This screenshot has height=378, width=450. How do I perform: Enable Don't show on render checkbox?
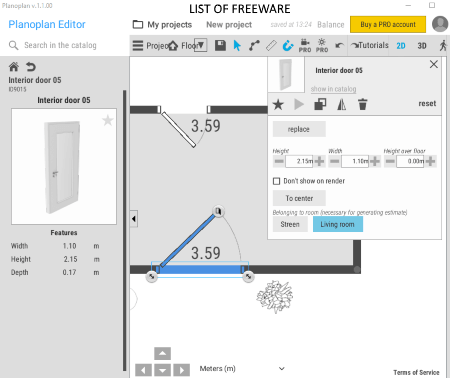tap(276, 181)
